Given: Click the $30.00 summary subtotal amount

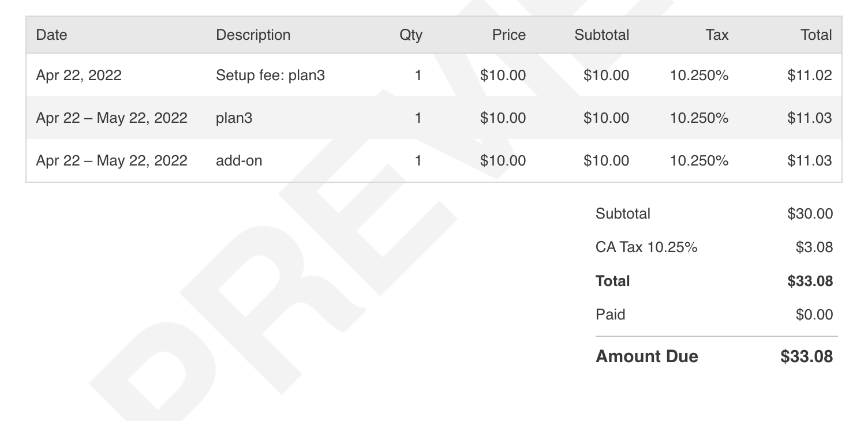Looking at the screenshot, I should pyautogui.click(x=810, y=214).
